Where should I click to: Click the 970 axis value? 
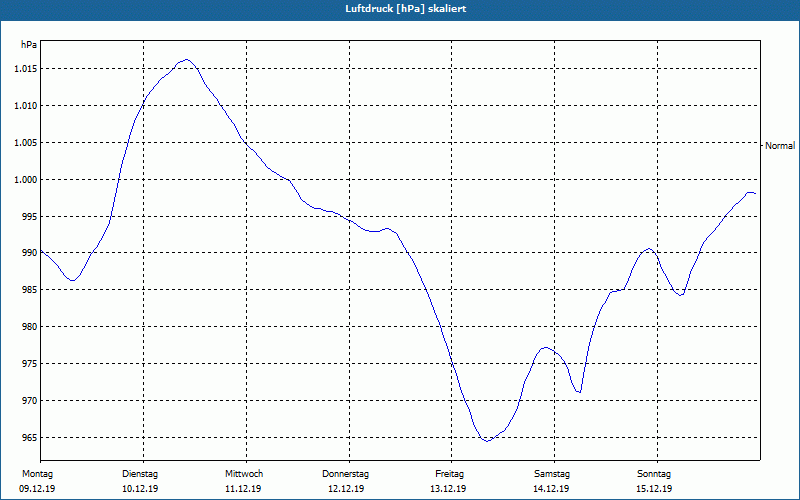coord(29,401)
